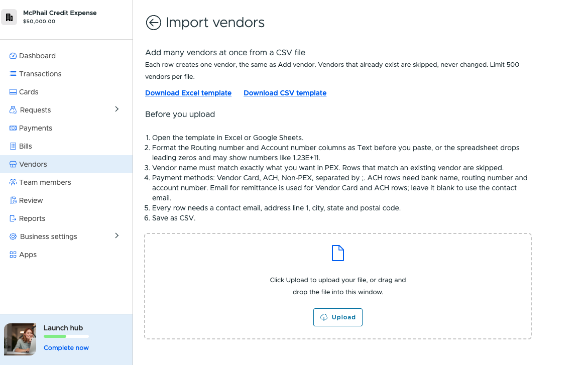Click the Upload button

[338, 317]
